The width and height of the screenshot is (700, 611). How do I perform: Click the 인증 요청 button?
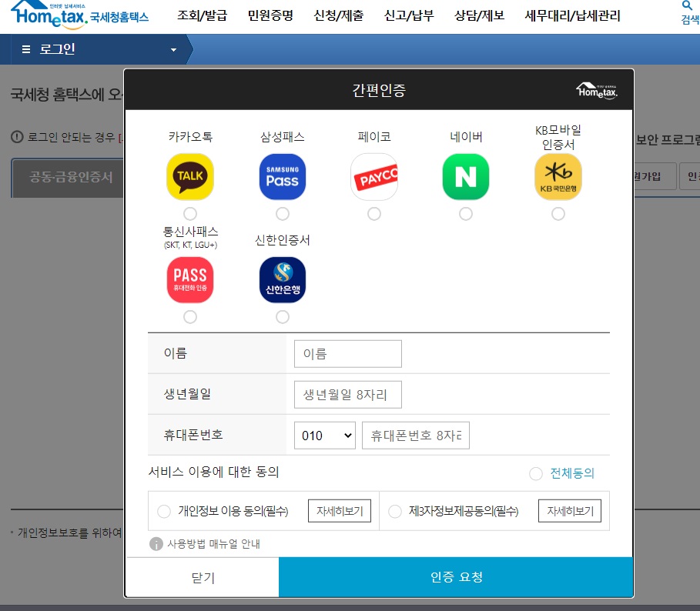pyautogui.click(x=456, y=576)
